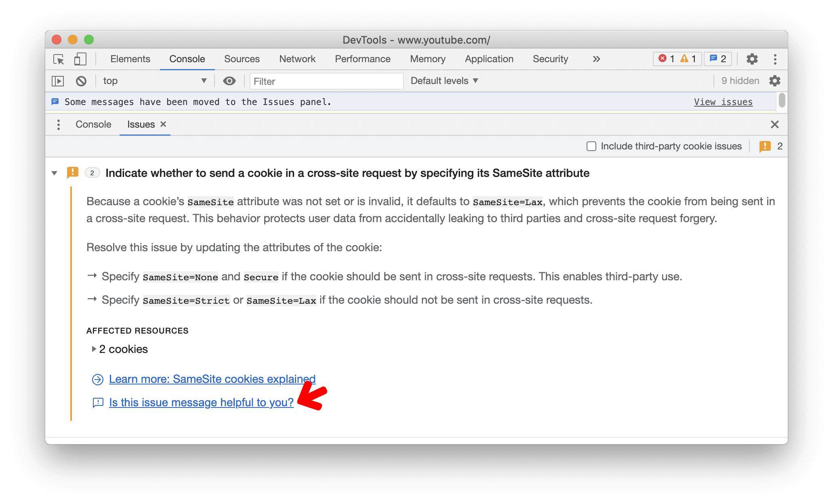Screen dimensions: 833x504
Task: Click the Elements panel tab
Action: (x=130, y=58)
